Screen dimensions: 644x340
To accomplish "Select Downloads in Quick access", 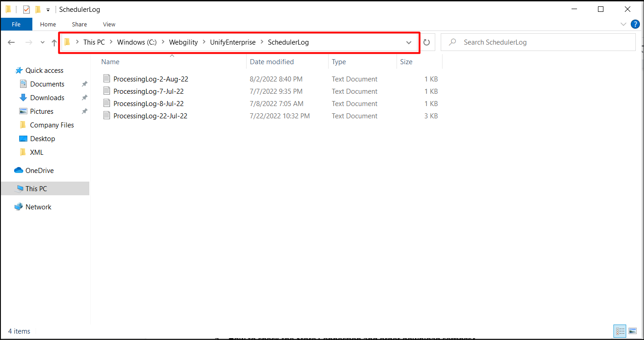I will point(47,98).
